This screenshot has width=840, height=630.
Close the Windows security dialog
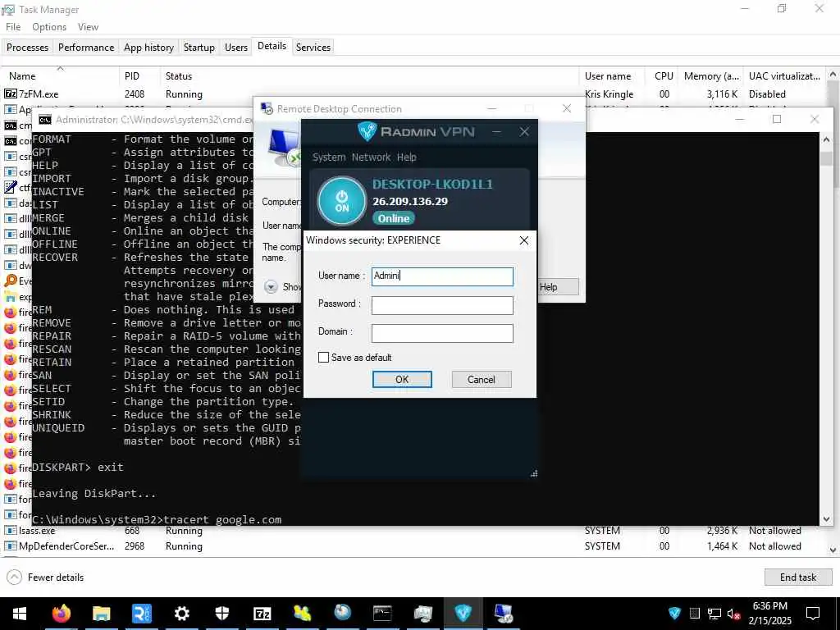click(524, 240)
